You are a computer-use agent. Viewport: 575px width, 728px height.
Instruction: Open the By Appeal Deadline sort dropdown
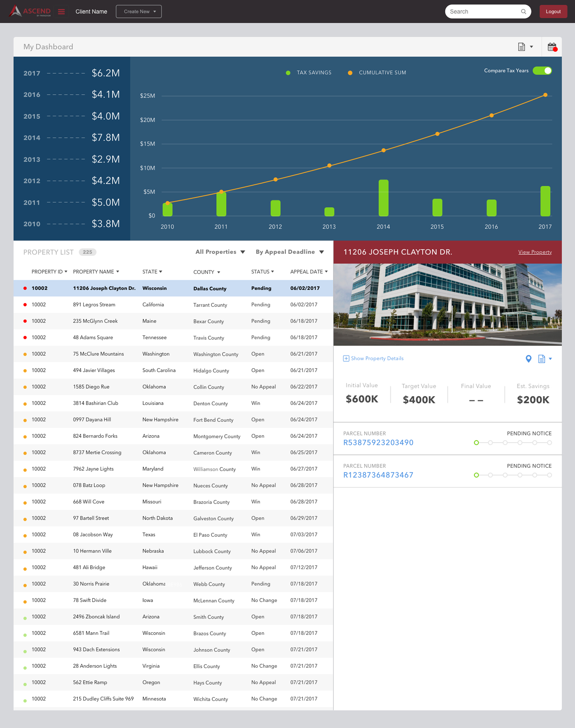coord(290,252)
